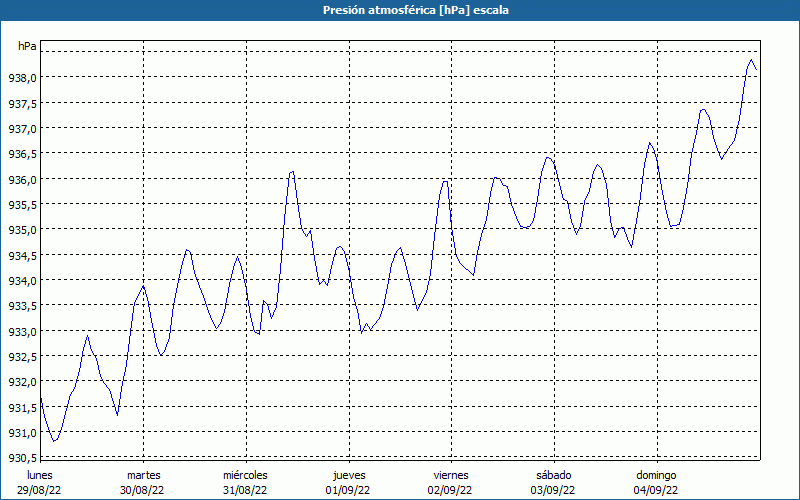
Task: Select the date 30/08/22
Action: pos(142,490)
